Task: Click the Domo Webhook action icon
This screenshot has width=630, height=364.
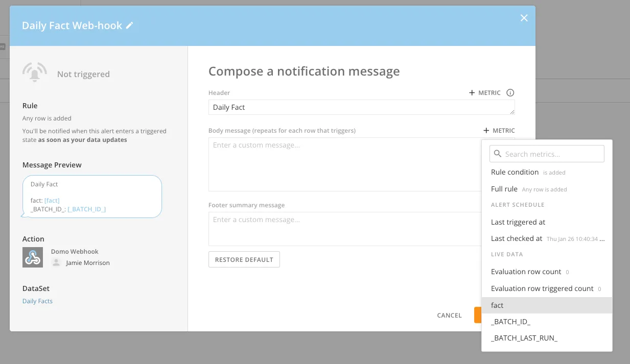Action: pos(33,257)
